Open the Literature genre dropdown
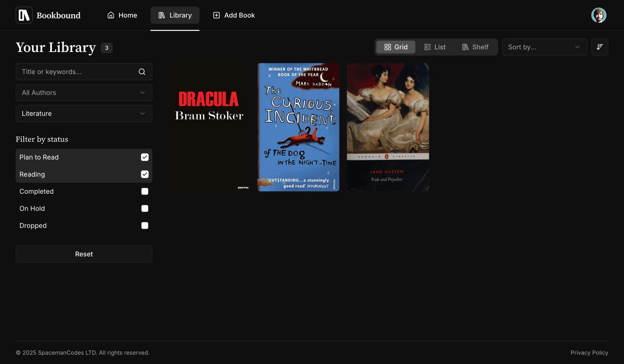 tap(84, 113)
